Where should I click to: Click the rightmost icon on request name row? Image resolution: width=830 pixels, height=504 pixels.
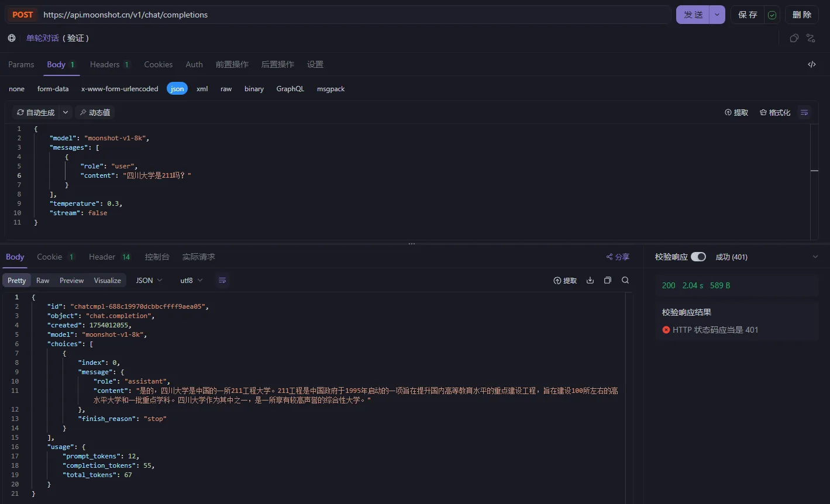tap(811, 38)
